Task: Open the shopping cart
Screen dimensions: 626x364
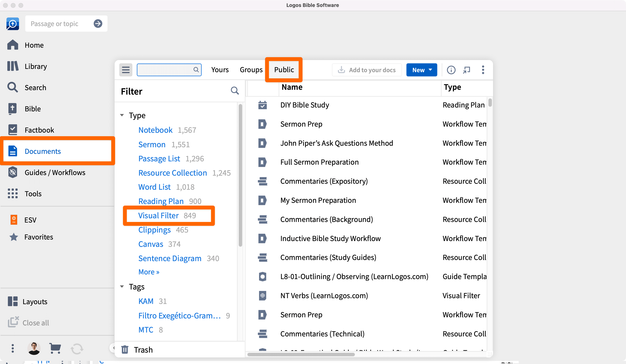Action: click(55, 348)
